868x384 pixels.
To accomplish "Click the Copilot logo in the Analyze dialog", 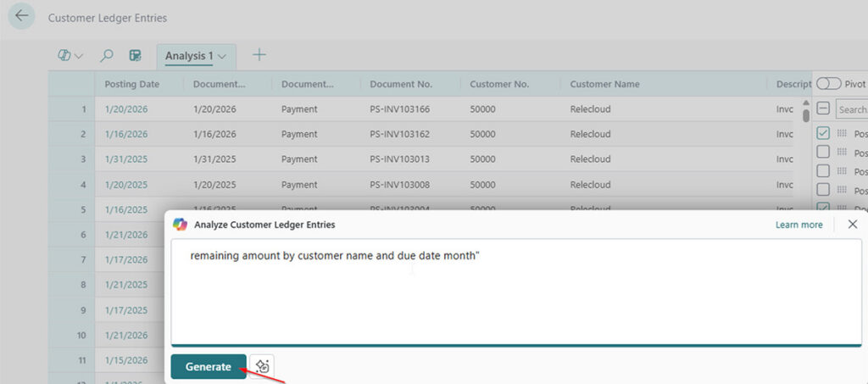I will (x=180, y=224).
